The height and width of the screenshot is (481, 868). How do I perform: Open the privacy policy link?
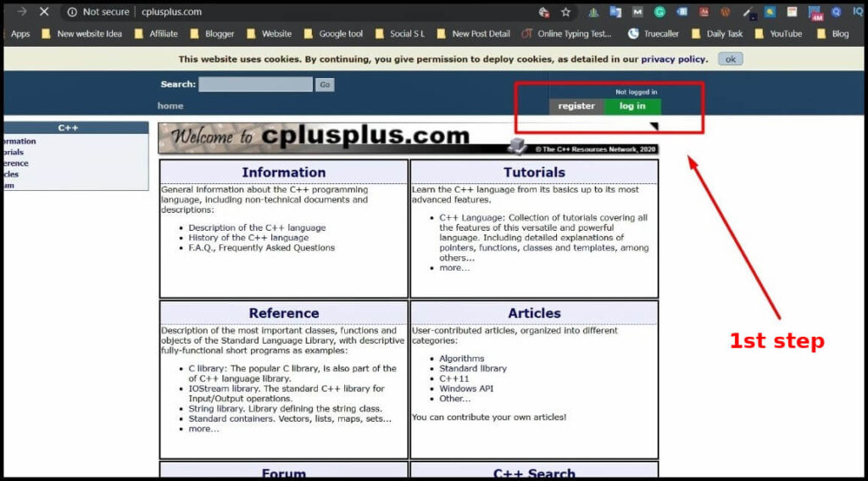click(x=673, y=59)
